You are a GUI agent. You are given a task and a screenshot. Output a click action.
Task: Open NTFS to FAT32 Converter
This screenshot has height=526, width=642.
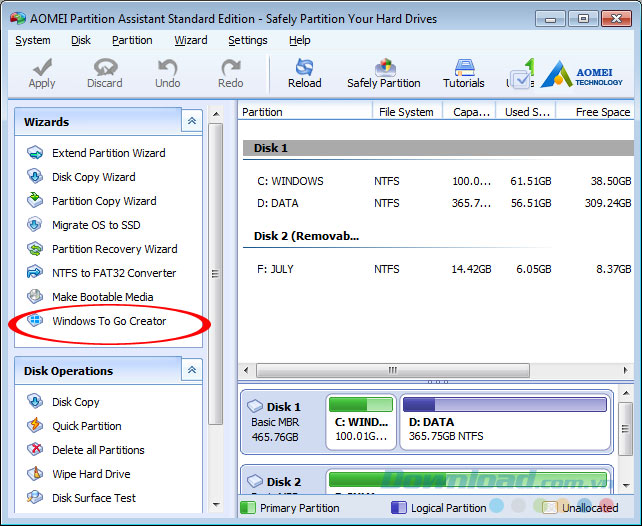(x=113, y=273)
